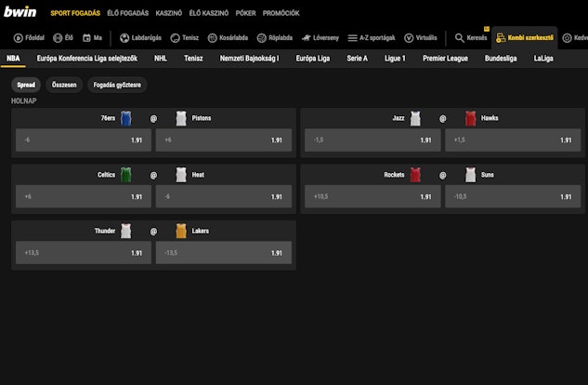Bet on Heat -6 at 1.91

point(224,196)
